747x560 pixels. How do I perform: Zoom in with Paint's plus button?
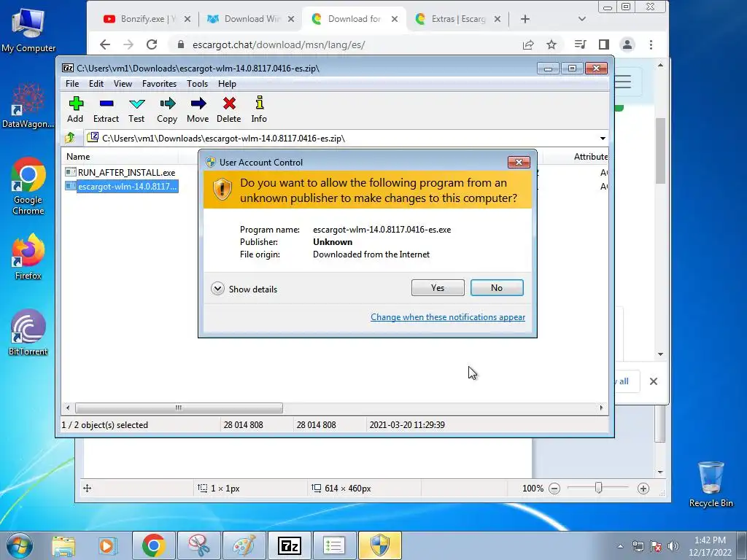pyautogui.click(x=643, y=489)
